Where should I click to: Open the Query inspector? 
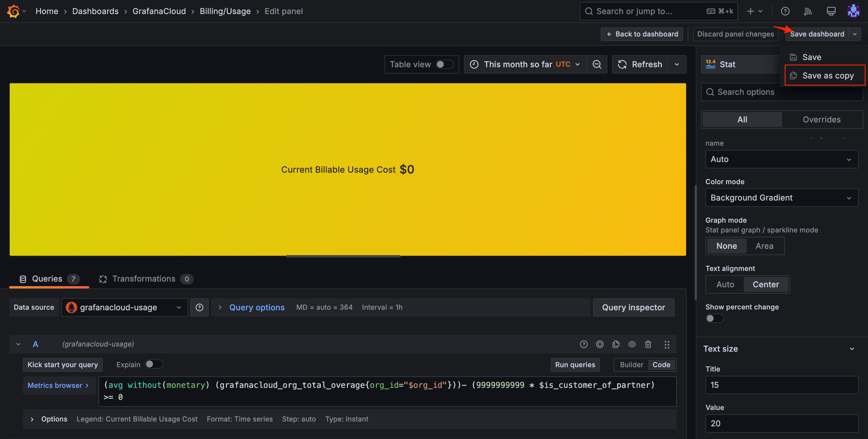[x=633, y=307]
